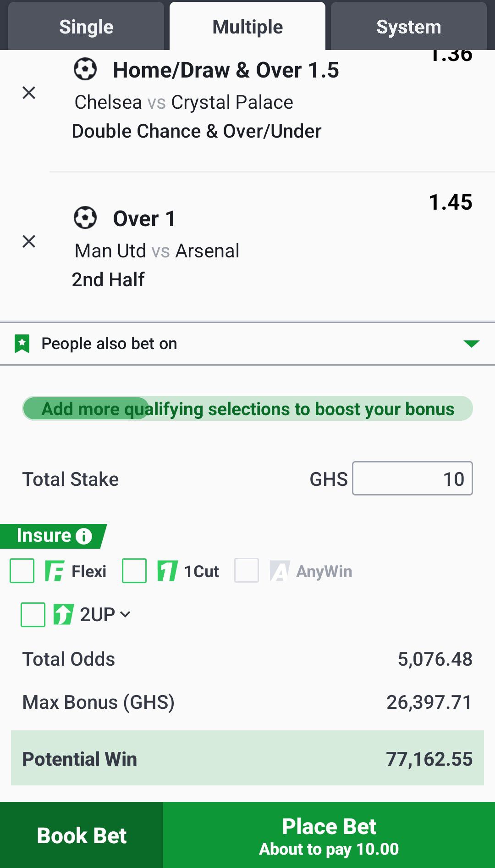Click the 2UP arrow logo icon
This screenshot has height=868, width=495.
(63, 614)
